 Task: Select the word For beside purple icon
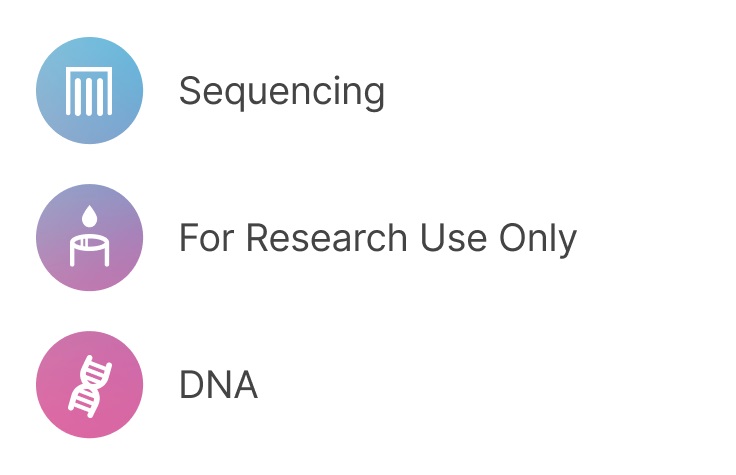207,238
